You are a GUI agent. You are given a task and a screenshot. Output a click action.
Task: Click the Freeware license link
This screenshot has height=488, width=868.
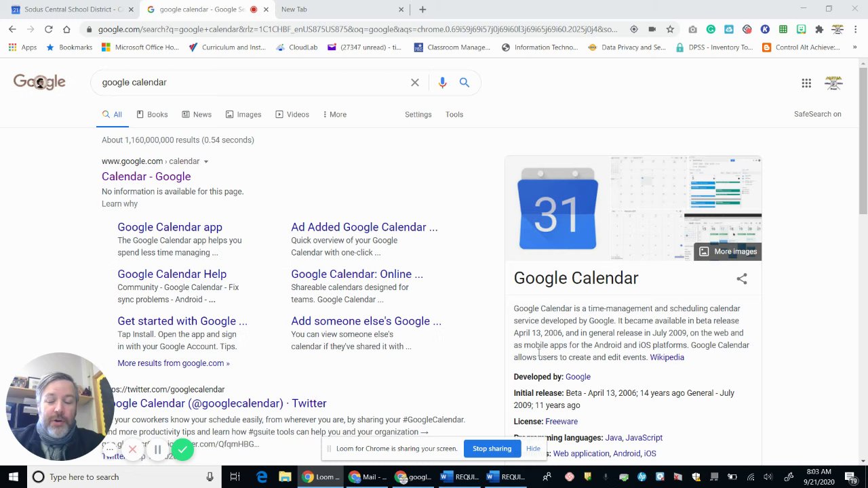(561, 422)
